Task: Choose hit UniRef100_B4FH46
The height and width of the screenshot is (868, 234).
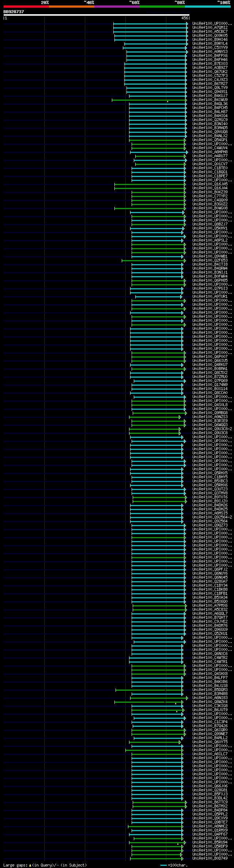Action: click(x=210, y=60)
